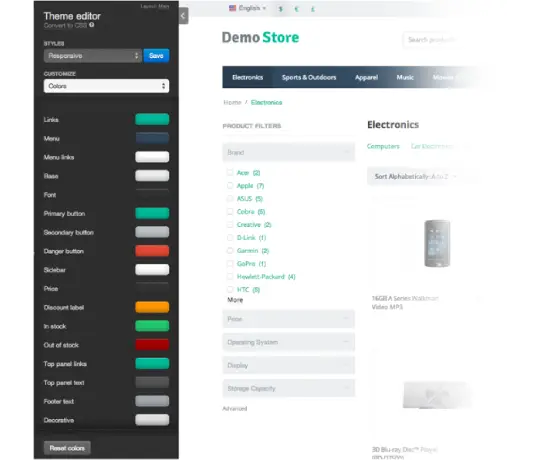Select the pound currency symbol

[x=312, y=9]
